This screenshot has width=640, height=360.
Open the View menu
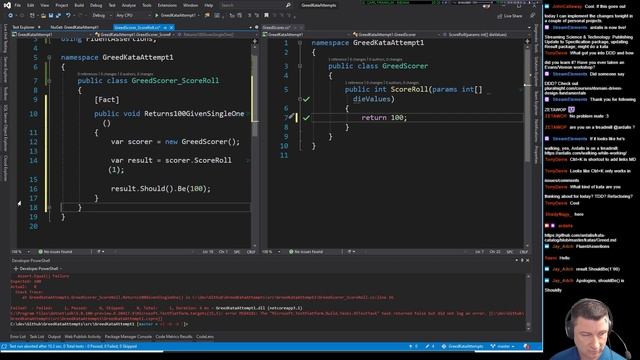[x=44, y=5]
